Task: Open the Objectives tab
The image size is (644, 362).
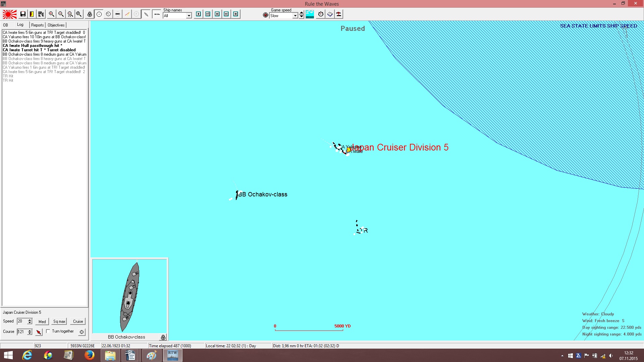Action: point(56,25)
